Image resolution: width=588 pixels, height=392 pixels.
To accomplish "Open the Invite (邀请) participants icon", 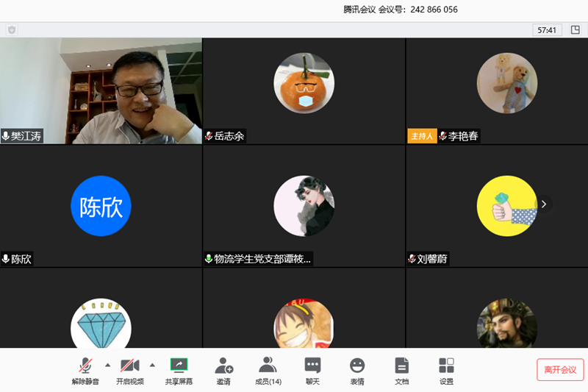I will 223,366.
